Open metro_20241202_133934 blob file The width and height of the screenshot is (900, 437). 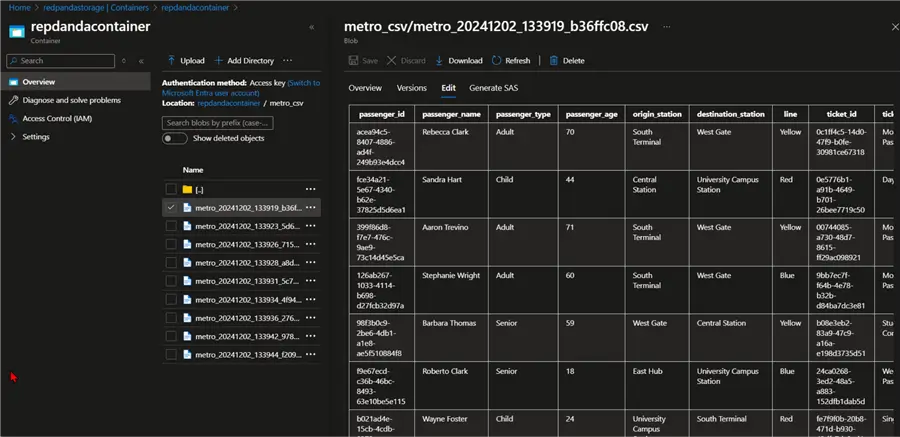coord(248,300)
